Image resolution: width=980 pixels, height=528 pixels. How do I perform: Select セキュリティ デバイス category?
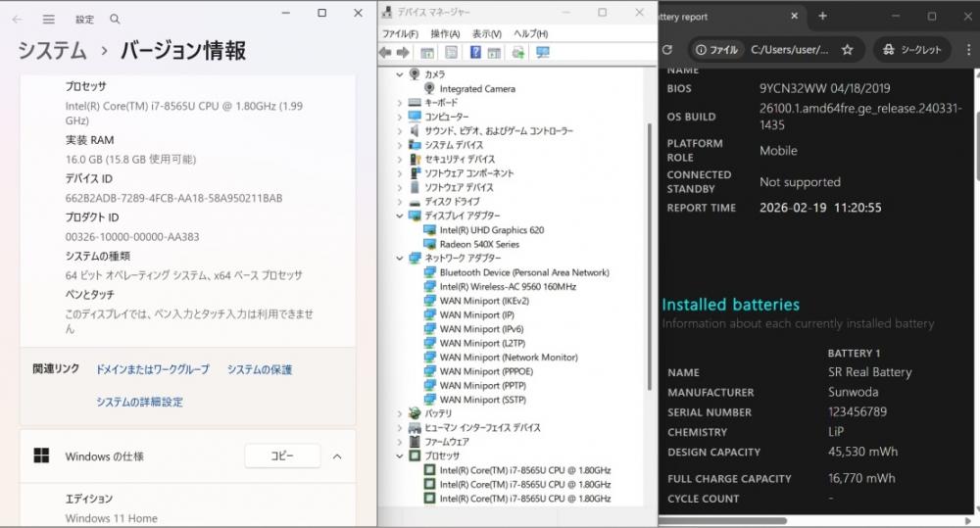[460, 160]
